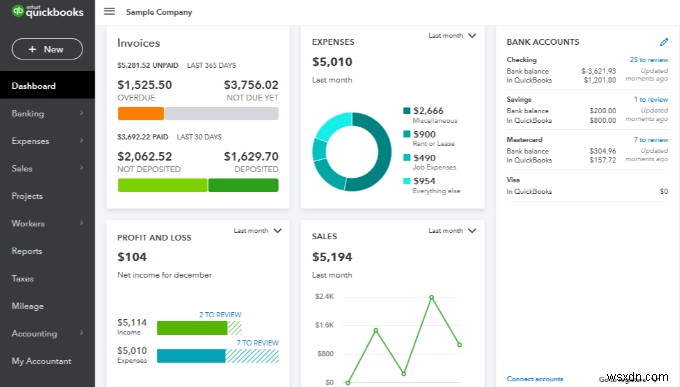
Task: Open the Workers menu item
Action: coord(28,223)
